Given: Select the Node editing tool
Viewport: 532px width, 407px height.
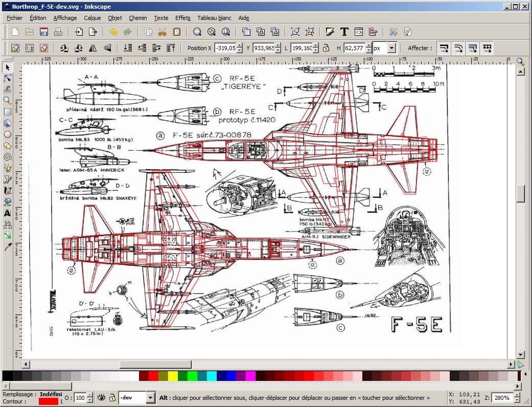Looking at the screenshot, I should click(8, 78).
